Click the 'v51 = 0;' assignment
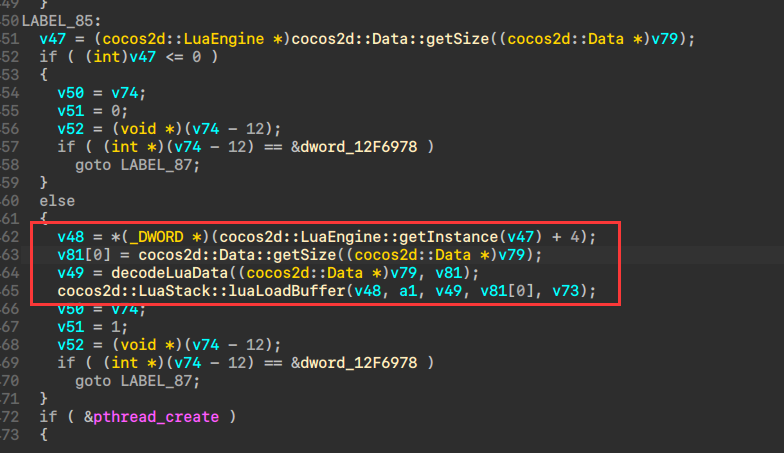This screenshot has width=784, height=453. click(92, 111)
